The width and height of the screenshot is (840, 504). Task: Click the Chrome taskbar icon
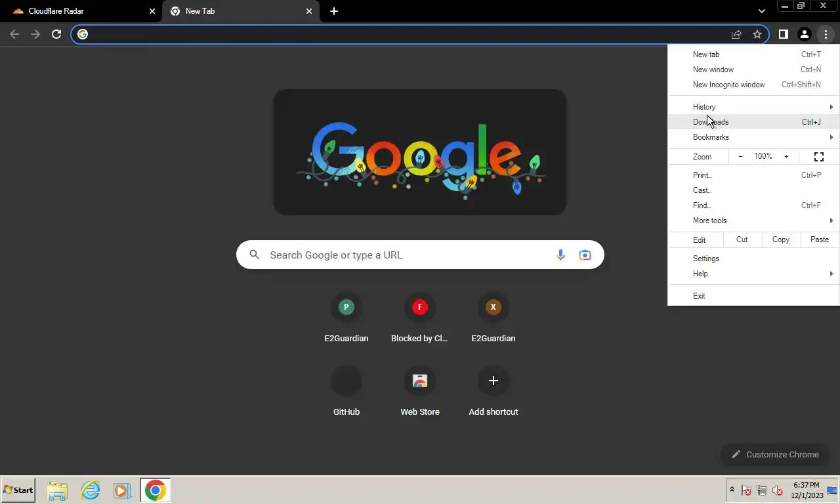[156, 490]
